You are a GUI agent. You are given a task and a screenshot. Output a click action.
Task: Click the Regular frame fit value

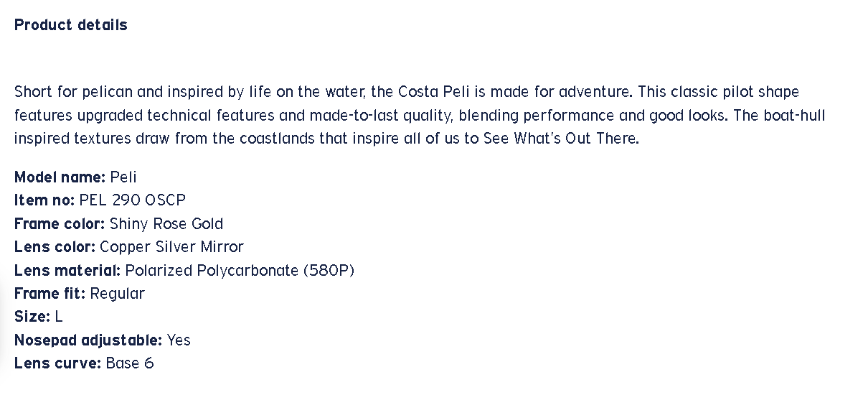[117, 294]
